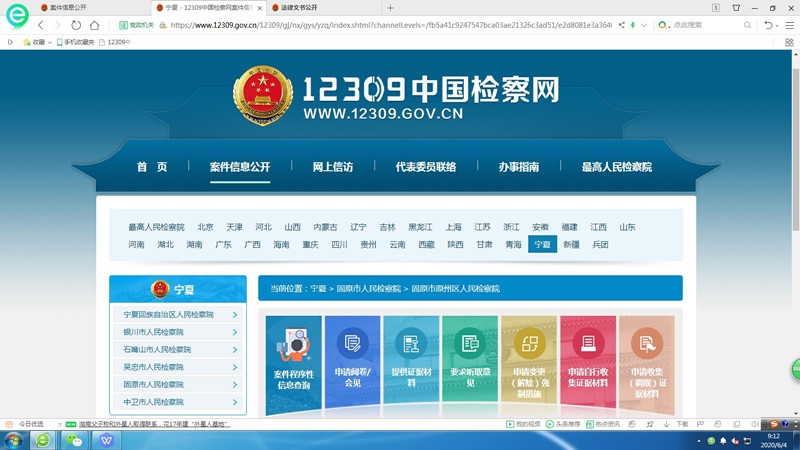This screenshot has width=800, height=450.
Task: Go to the 网上信访 navigation item
Action: click(332, 167)
